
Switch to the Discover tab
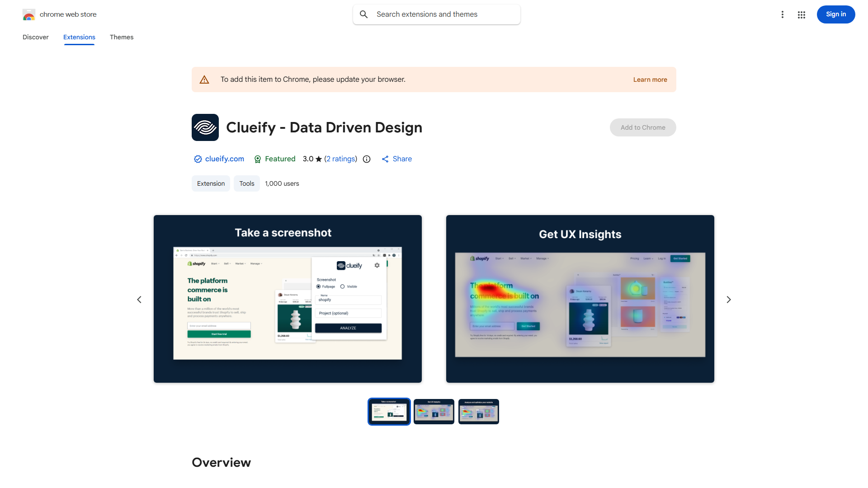[x=35, y=37]
